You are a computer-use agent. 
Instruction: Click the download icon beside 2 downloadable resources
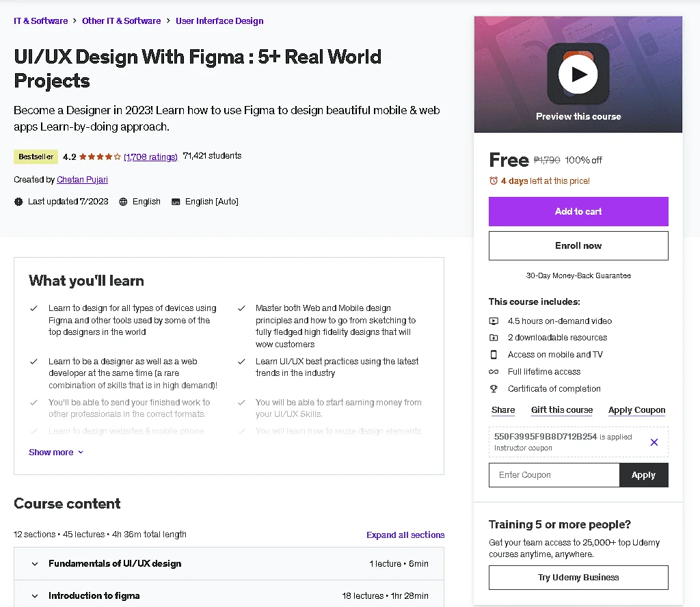[x=494, y=338]
